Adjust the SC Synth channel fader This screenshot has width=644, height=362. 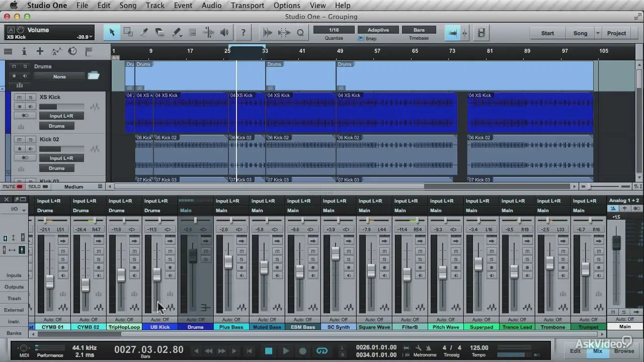336,253
